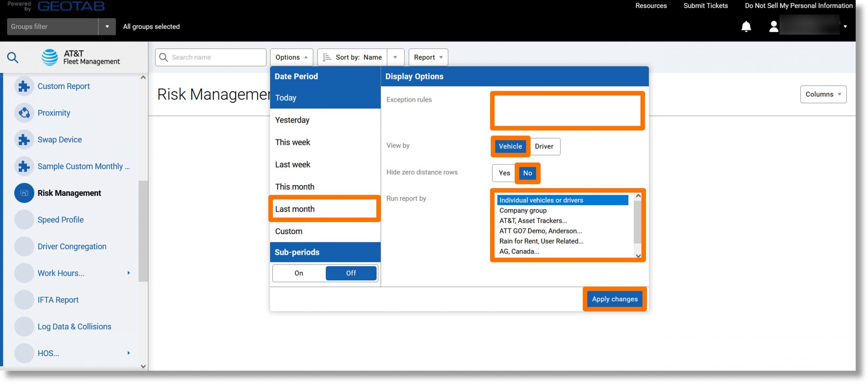
Task: Click the Proximity tool icon
Action: tap(23, 113)
